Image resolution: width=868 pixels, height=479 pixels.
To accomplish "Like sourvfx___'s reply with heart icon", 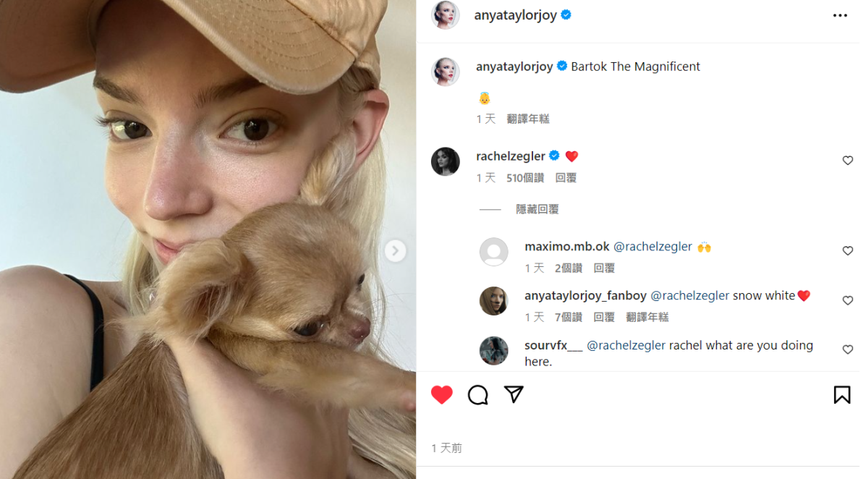I will coord(848,349).
